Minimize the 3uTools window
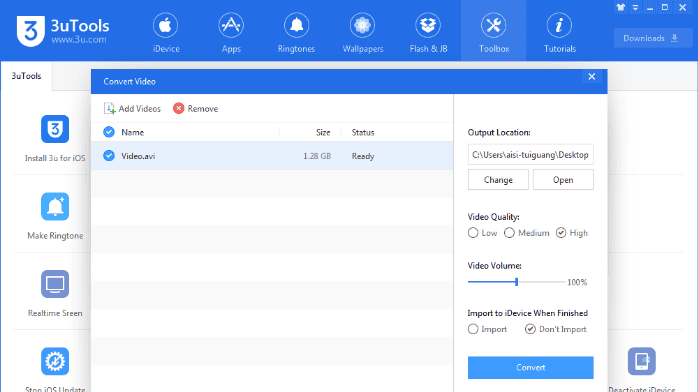The image size is (698, 392). point(650,8)
